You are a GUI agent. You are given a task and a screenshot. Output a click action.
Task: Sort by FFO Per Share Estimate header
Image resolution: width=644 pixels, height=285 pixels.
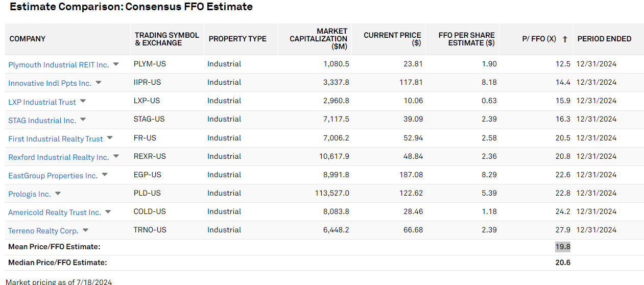click(x=466, y=39)
